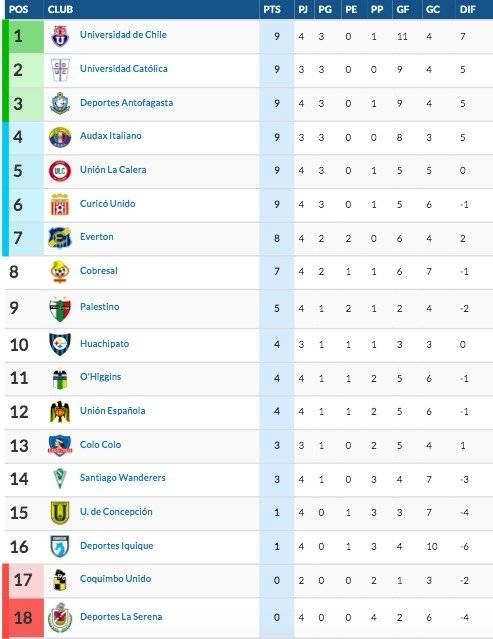Click the Universidad de Chile club crest

[x=60, y=36]
